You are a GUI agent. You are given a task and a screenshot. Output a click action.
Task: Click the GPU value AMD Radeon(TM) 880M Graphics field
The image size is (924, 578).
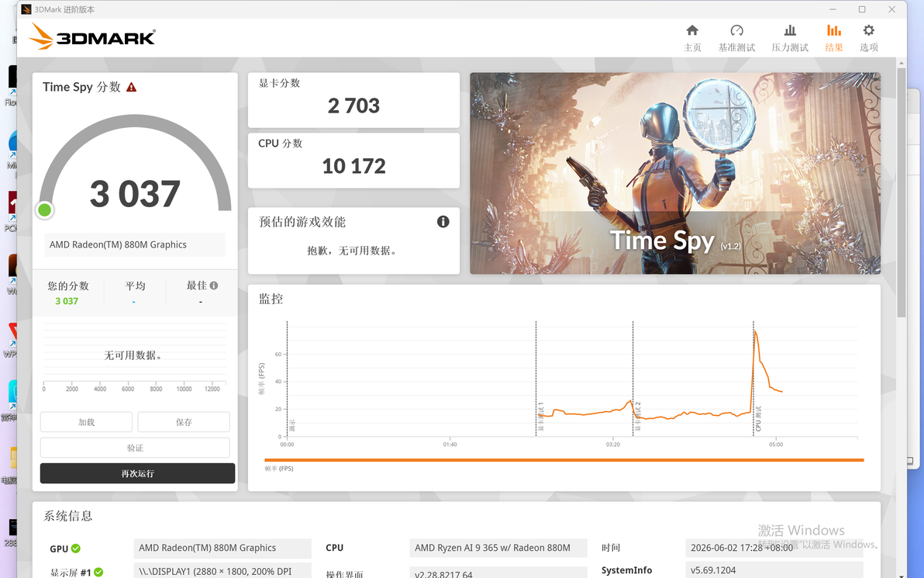[222, 548]
